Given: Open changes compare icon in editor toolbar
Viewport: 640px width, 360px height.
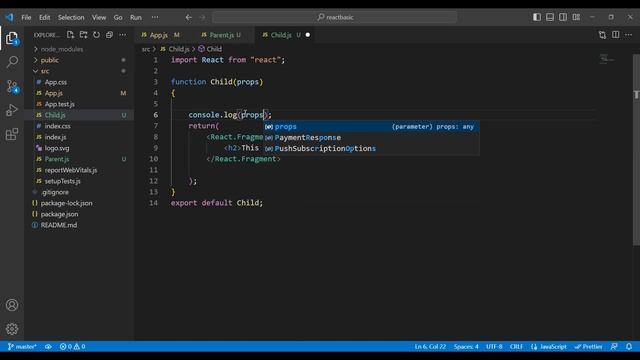Looking at the screenshot, I should (602, 35).
